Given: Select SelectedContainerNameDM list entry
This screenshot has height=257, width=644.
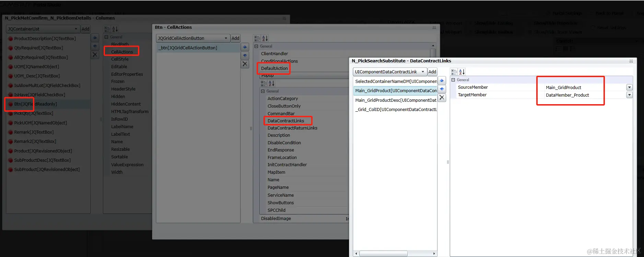Looking at the screenshot, I should (395, 82).
